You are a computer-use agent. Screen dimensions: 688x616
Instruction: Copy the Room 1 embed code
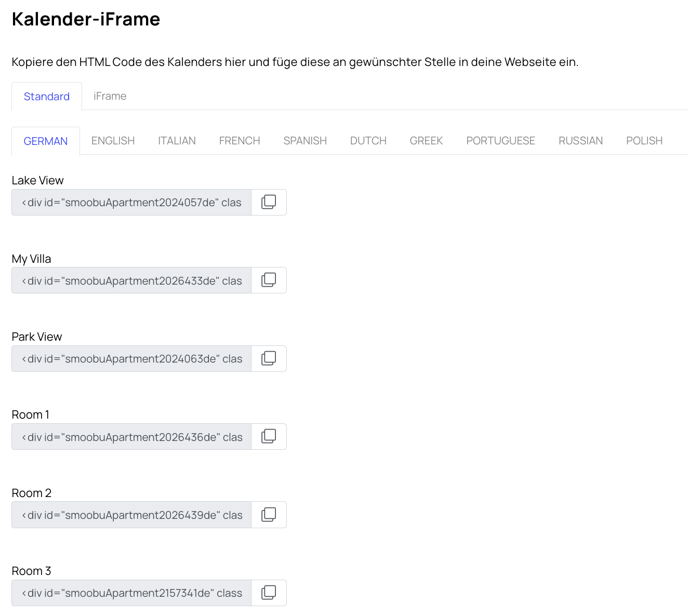tap(269, 436)
